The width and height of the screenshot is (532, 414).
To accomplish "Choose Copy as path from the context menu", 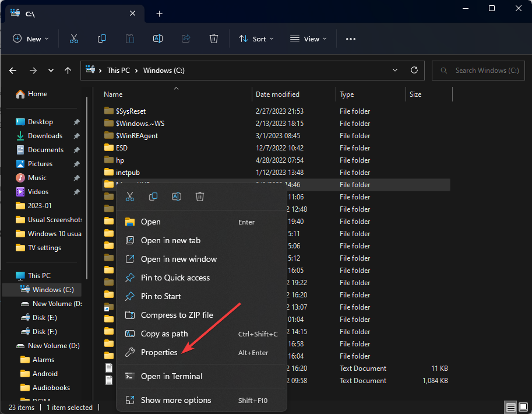I will click(x=164, y=334).
